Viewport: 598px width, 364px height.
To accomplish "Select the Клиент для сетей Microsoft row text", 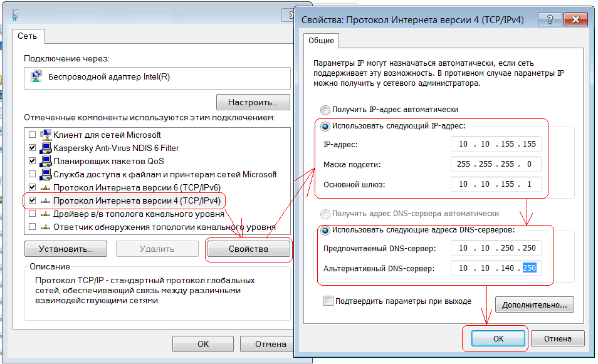I will point(107,135).
